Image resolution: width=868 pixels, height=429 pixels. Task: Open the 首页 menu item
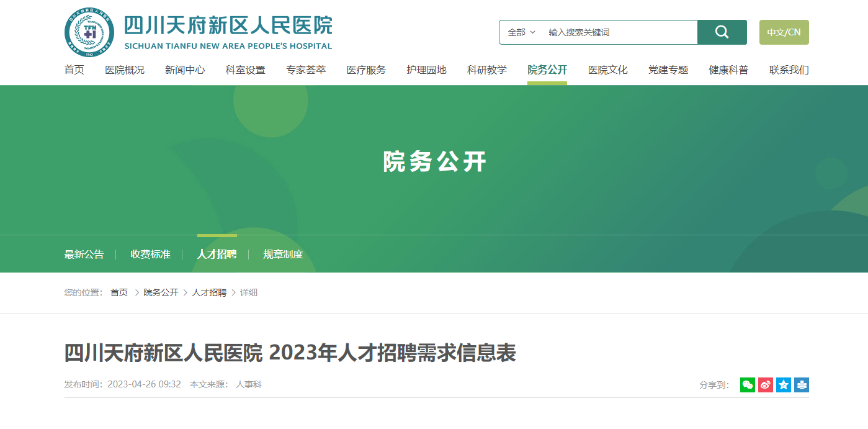click(x=74, y=70)
